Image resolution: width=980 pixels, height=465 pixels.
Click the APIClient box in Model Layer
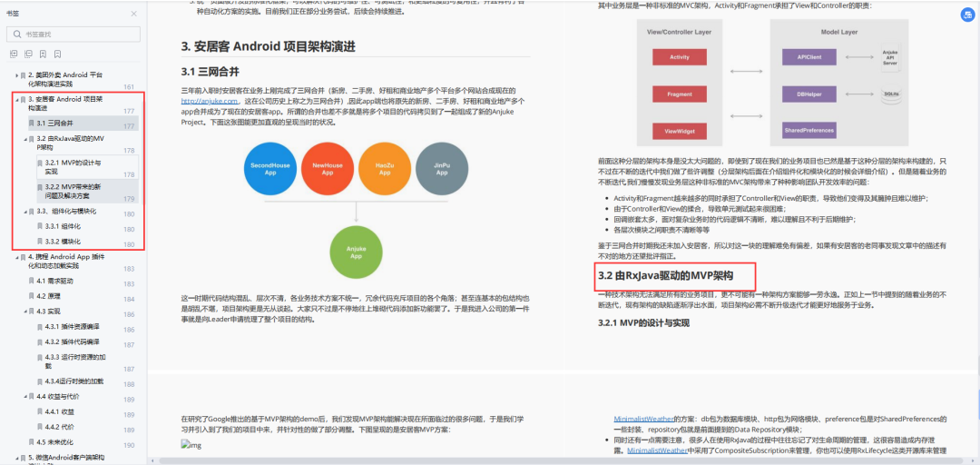click(x=808, y=57)
